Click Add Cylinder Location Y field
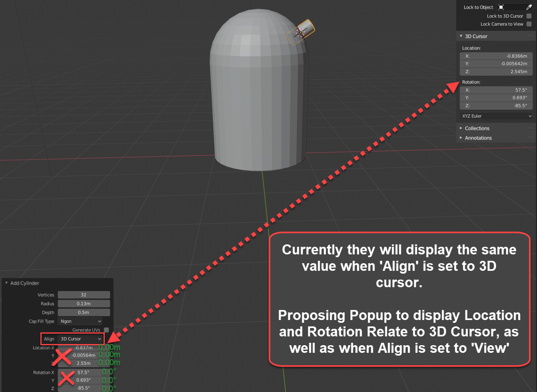537x392 pixels. 84,355
